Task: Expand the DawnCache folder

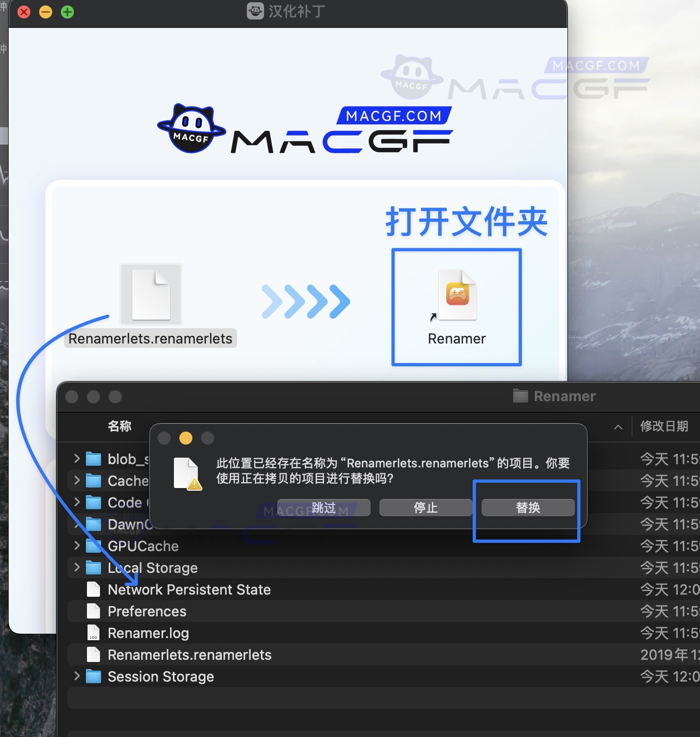Action: point(76,524)
